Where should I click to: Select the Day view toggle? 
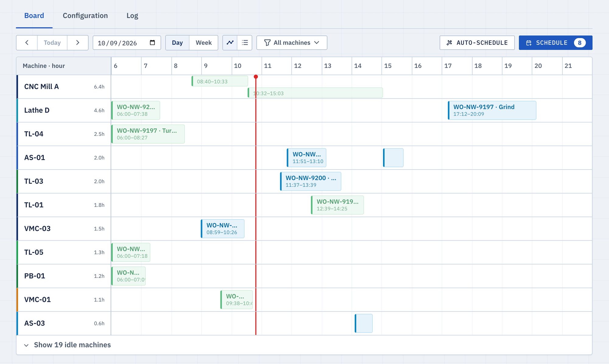177,43
